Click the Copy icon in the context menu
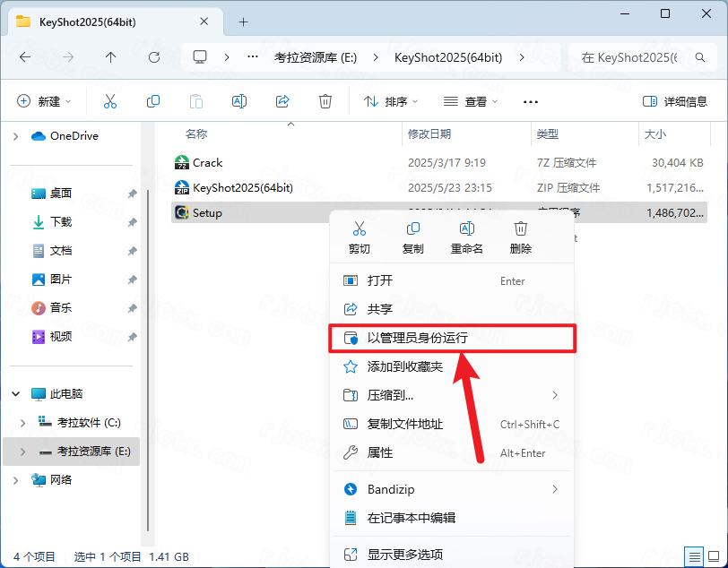The width and height of the screenshot is (728, 568). (412, 229)
